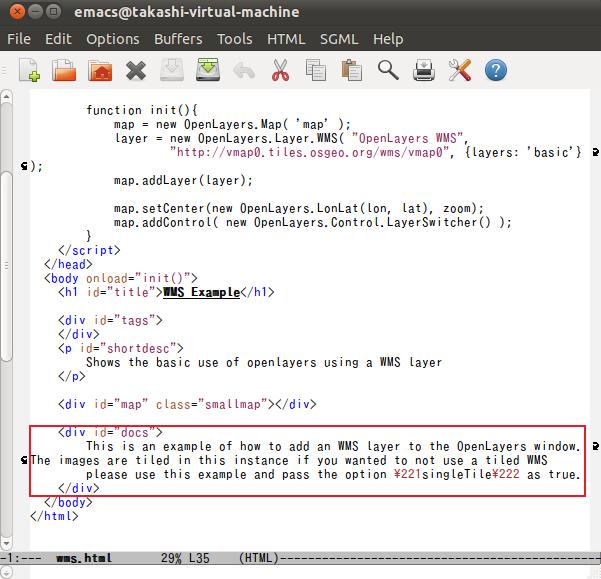The image size is (601, 579).
Task: Click the 'Shows the basic use' text line
Action: 264,362
